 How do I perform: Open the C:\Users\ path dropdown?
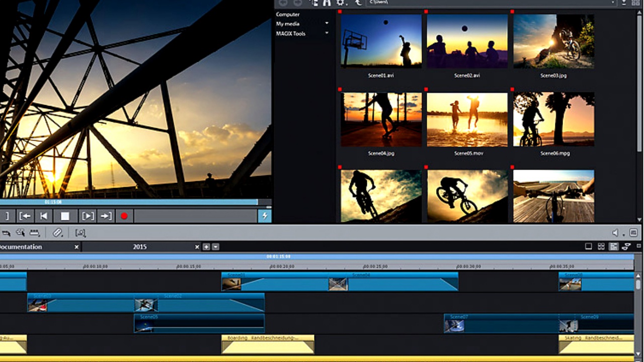point(613,3)
